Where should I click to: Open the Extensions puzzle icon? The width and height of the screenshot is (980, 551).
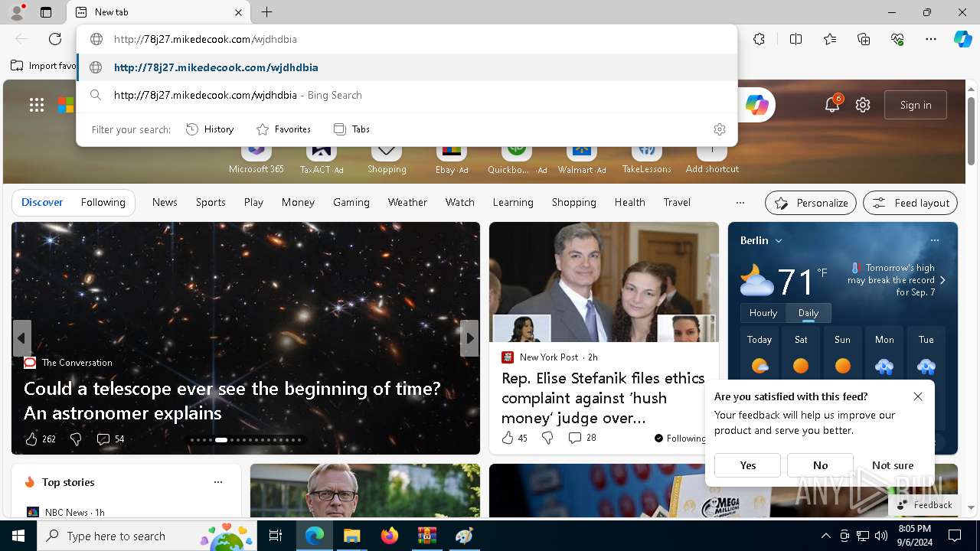(759, 39)
